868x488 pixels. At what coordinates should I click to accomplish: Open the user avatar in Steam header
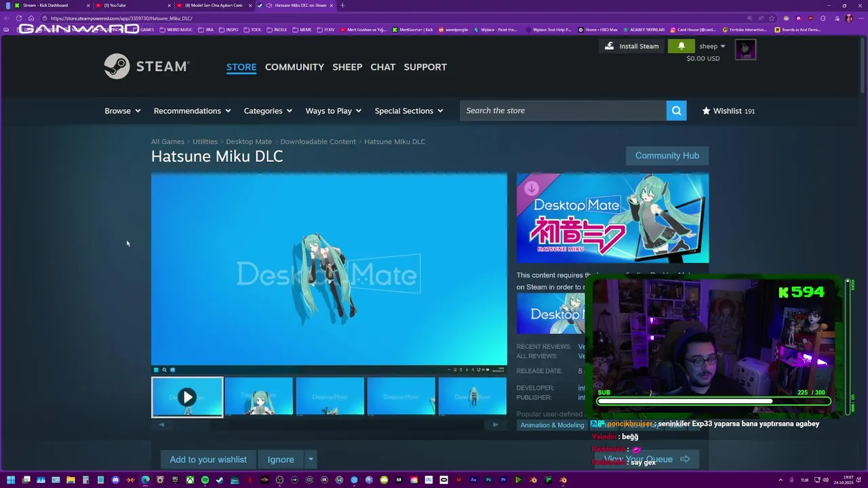[x=745, y=49]
